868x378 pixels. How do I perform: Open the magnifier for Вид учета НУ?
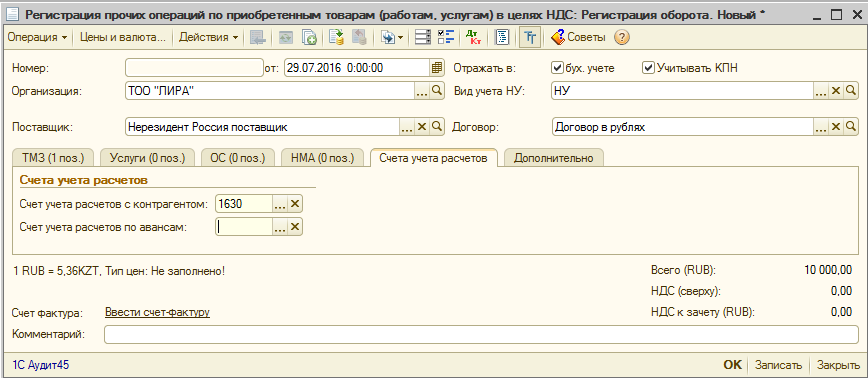point(851,91)
